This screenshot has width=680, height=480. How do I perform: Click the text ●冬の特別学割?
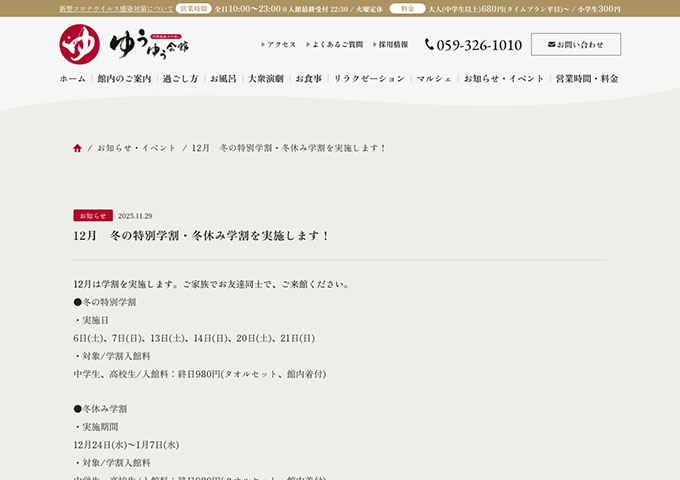pos(105,302)
